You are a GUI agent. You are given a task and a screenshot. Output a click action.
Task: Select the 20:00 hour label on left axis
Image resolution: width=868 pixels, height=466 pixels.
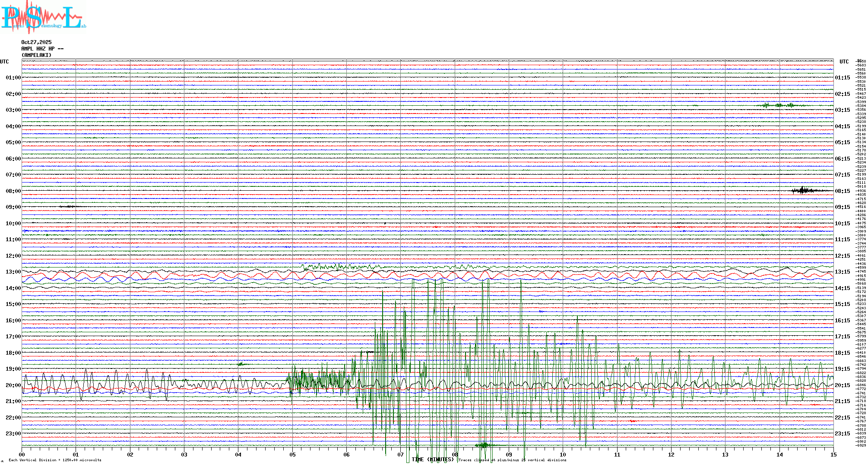click(x=13, y=385)
